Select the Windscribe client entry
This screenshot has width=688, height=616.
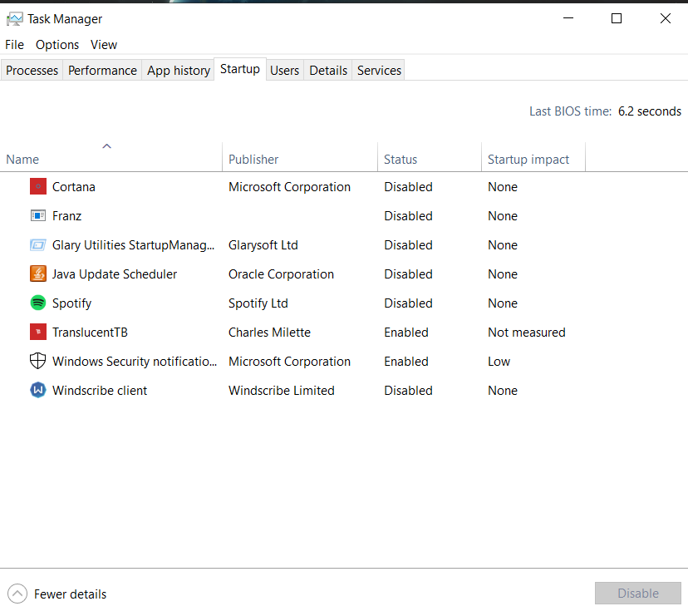100,391
